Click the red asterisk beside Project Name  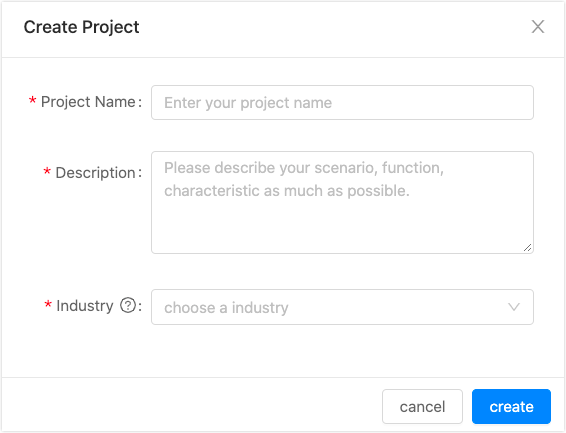(32, 101)
